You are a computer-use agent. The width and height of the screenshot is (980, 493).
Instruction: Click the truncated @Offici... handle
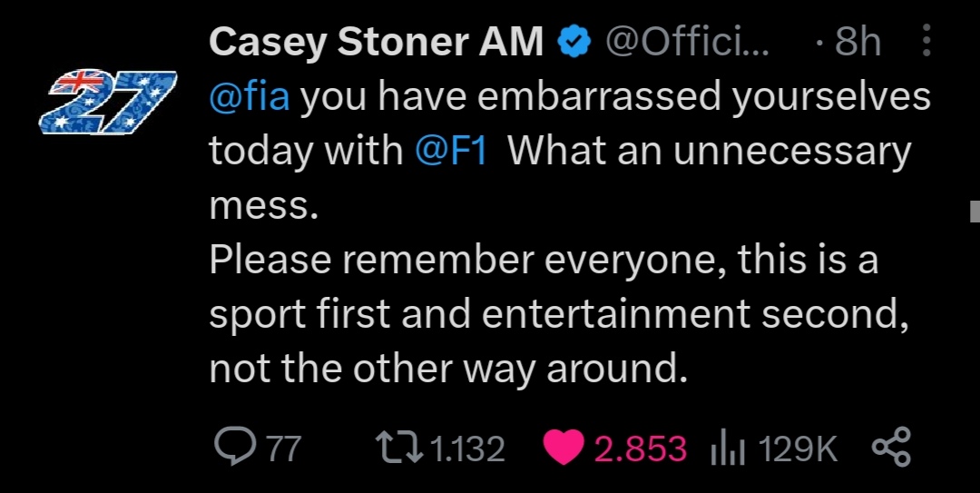(687, 43)
